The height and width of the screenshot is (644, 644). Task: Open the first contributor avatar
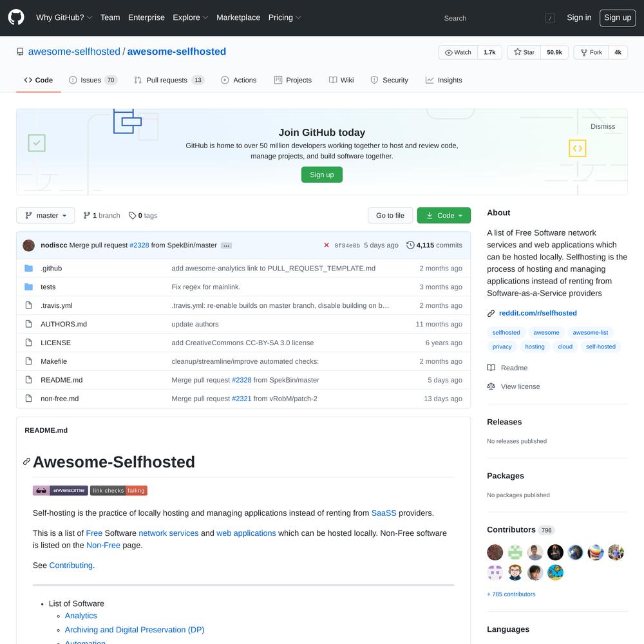495,553
